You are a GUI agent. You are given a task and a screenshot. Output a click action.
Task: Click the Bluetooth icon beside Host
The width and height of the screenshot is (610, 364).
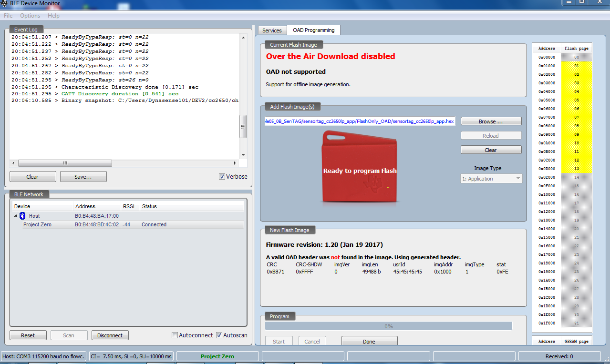pos(22,216)
